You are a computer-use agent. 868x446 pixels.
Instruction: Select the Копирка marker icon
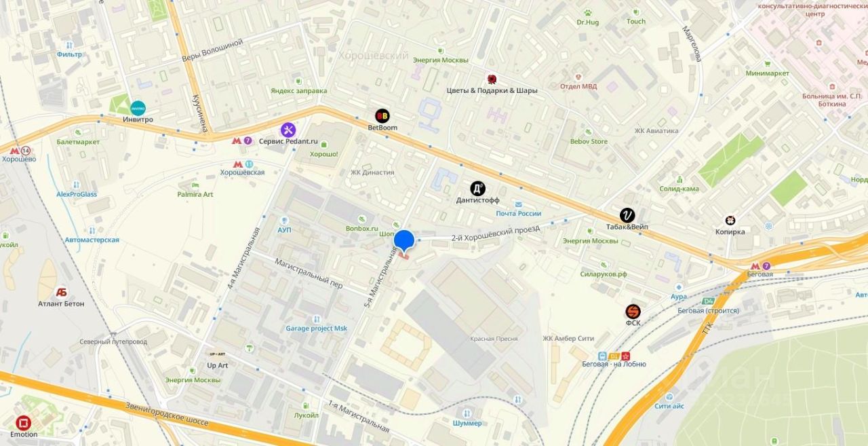pyautogui.click(x=730, y=220)
